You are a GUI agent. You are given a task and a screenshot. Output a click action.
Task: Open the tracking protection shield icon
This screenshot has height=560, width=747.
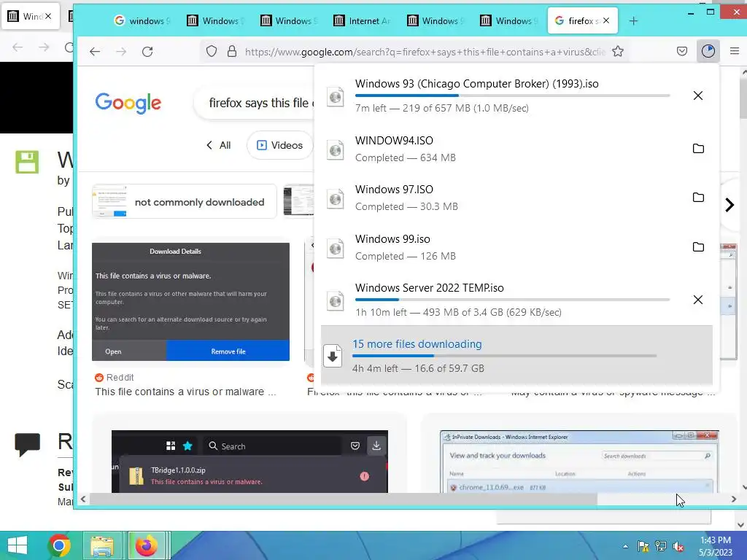coord(212,52)
